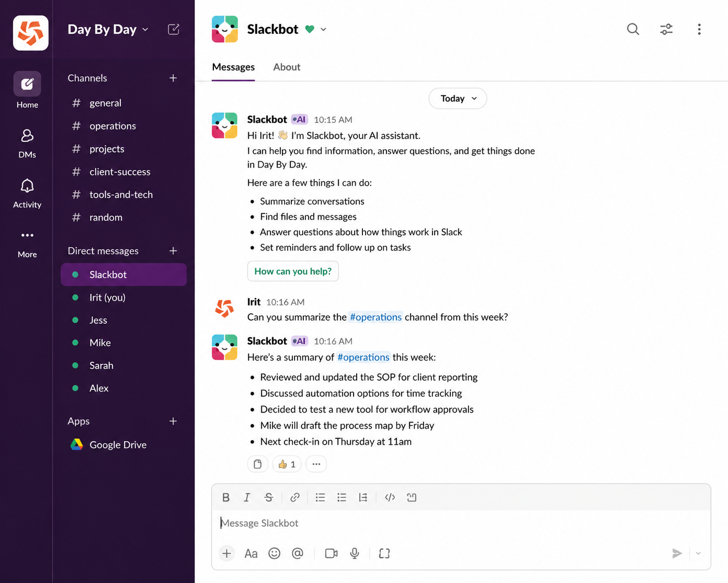Open the shortcuts bracket icon in the composer
This screenshot has height=583, width=728.
[x=384, y=553]
